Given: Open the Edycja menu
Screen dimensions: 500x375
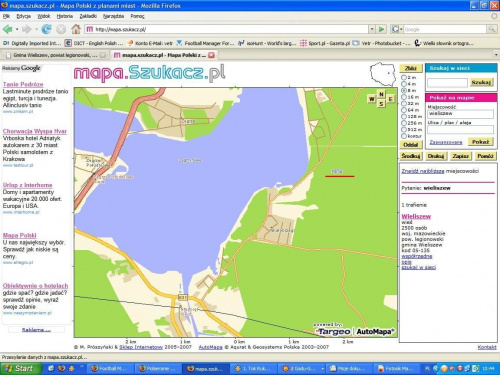Looking at the screenshot, I should tap(23, 16).
